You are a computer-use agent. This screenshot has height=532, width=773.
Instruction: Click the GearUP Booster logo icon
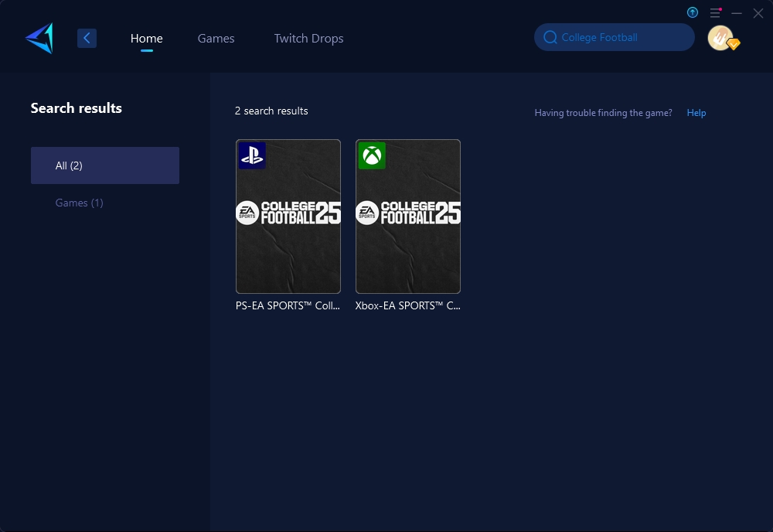[40, 38]
